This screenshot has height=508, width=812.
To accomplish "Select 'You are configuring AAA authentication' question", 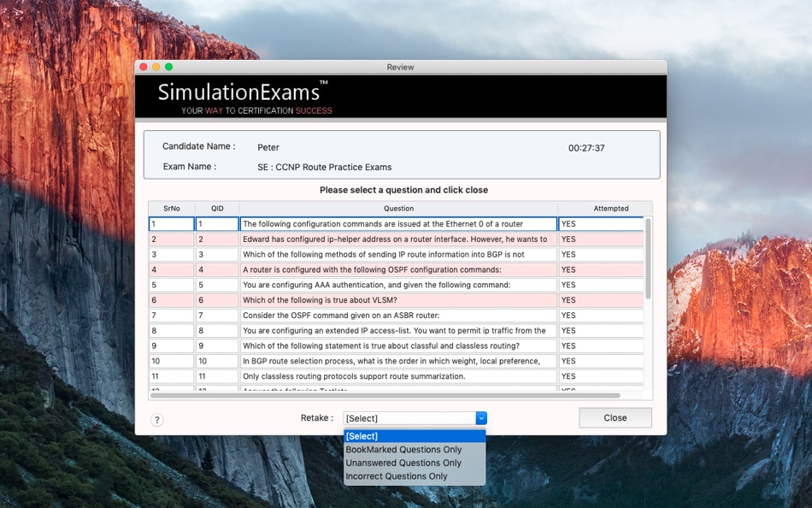I will (x=398, y=285).
